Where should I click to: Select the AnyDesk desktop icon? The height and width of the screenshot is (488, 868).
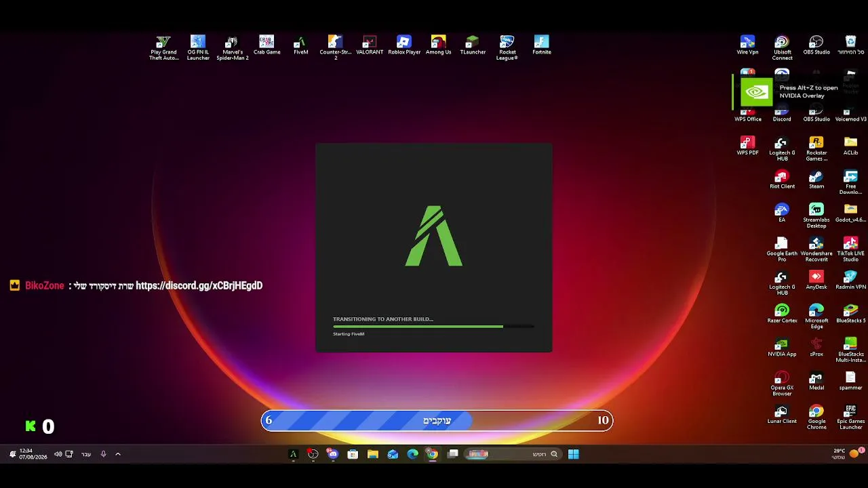pyautogui.click(x=816, y=280)
